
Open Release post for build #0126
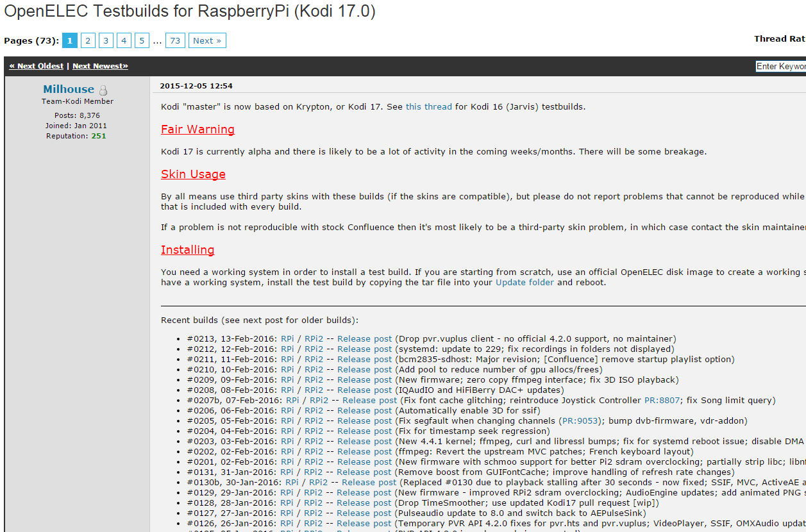pyautogui.click(x=364, y=523)
